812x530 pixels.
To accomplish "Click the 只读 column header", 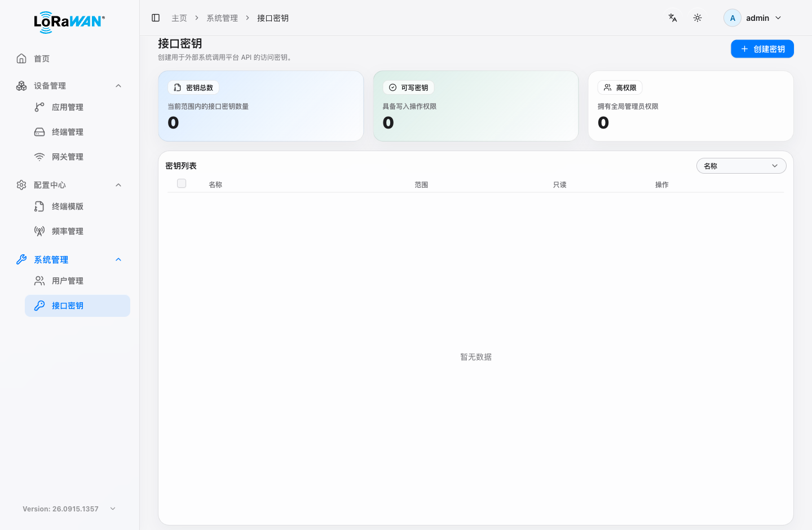I will (559, 185).
